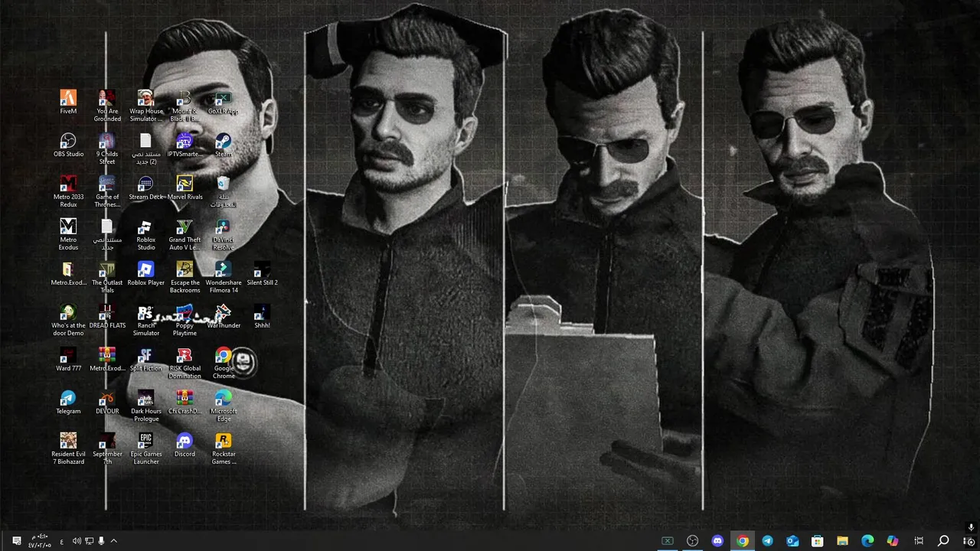Launch Discord from the desktop
This screenshot has height=551, width=980.
tap(185, 445)
